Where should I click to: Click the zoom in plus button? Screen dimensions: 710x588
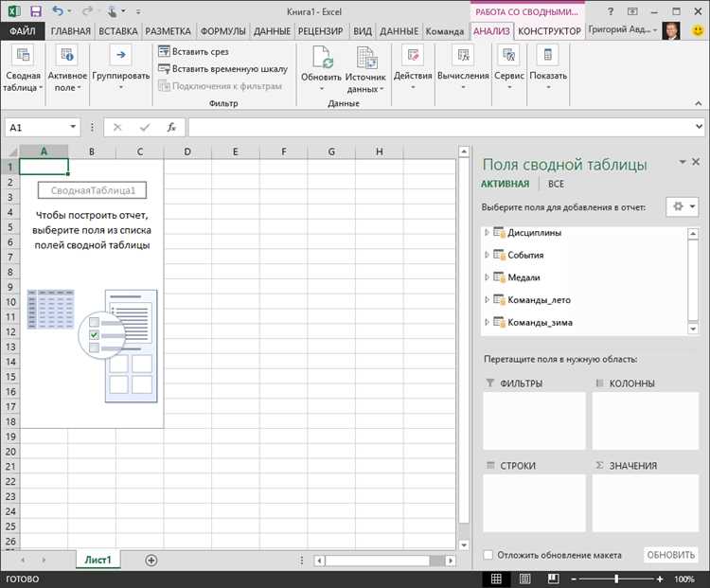(x=660, y=579)
